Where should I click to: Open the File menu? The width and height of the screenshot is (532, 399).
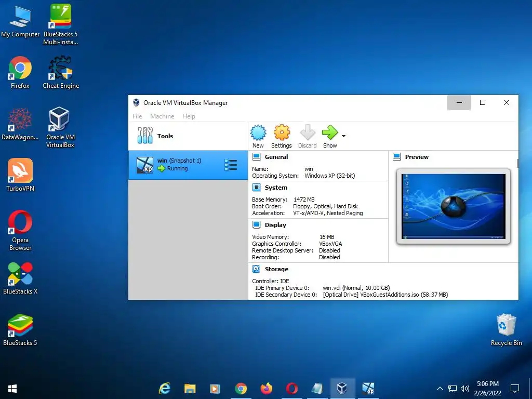coord(137,116)
